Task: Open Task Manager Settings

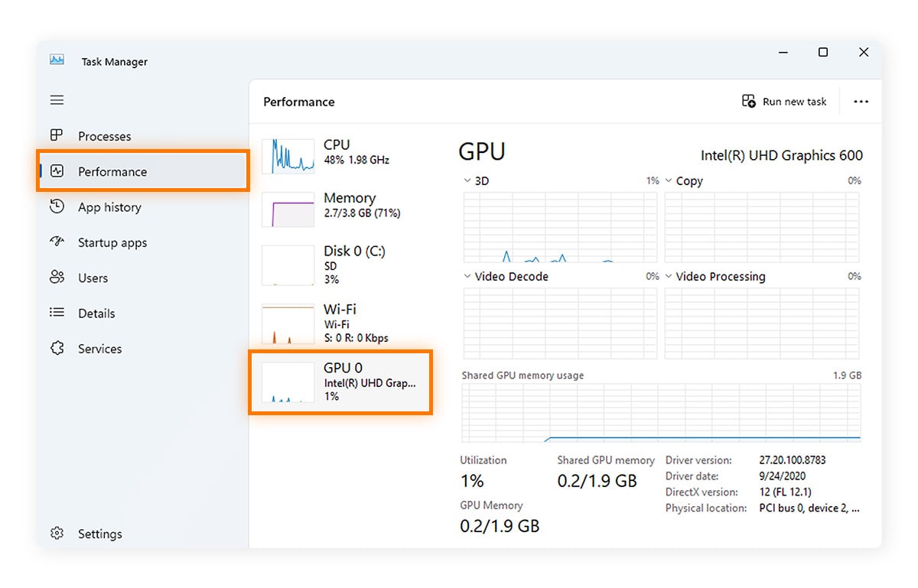Action: (99, 534)
